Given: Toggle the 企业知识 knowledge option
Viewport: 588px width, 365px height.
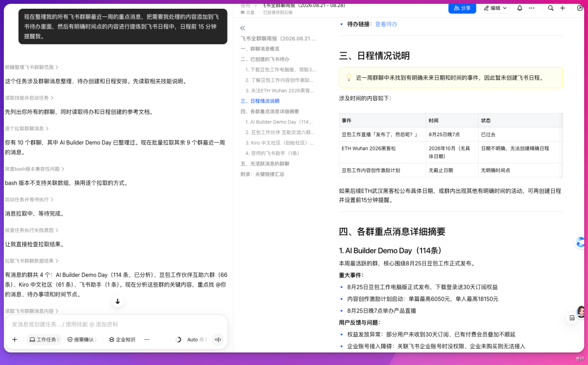Looking at the screenshot, I should point(122,339).
